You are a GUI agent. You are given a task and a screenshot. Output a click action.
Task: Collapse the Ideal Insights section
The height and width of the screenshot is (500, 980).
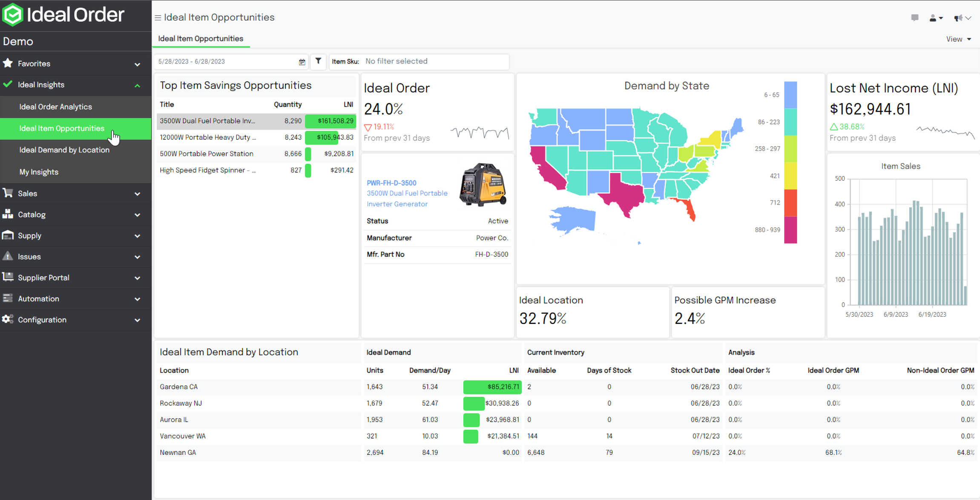coord(136,85)
